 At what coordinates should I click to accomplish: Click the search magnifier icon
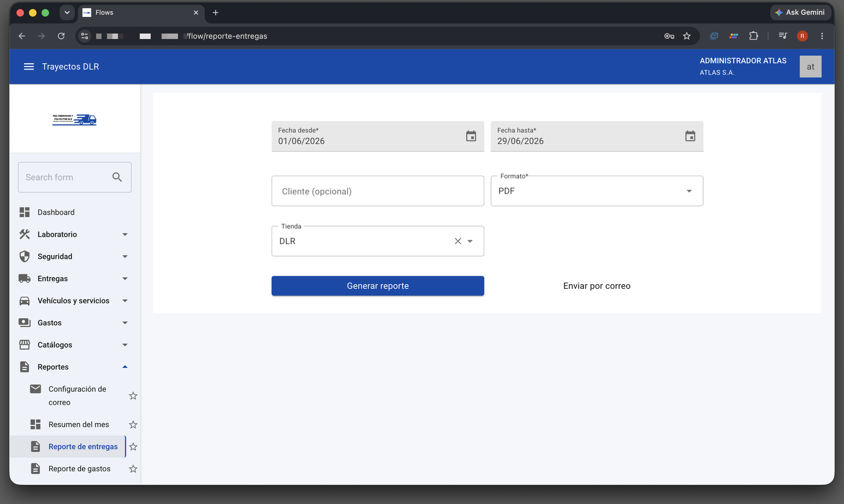tap(117, 177)
